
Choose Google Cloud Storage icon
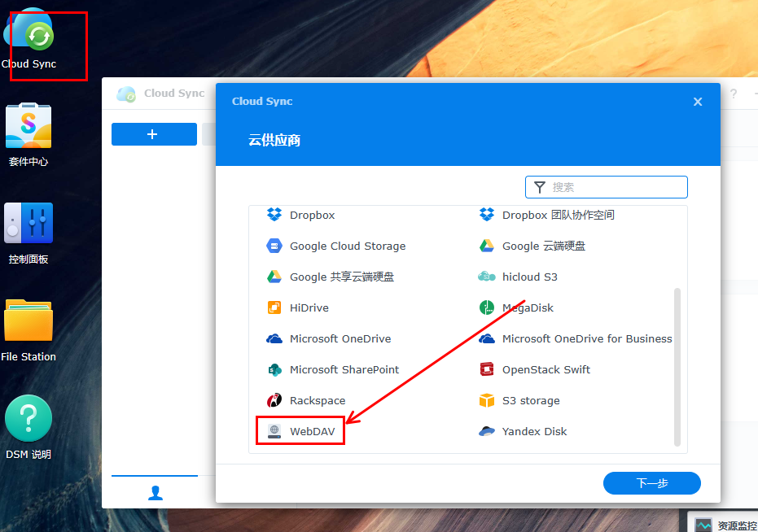click(x=274, y=246)
